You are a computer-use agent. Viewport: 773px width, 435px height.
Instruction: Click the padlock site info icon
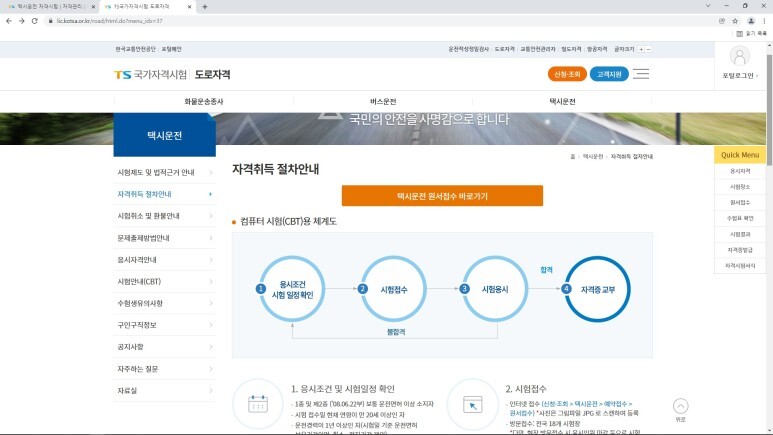coord(50,21)
